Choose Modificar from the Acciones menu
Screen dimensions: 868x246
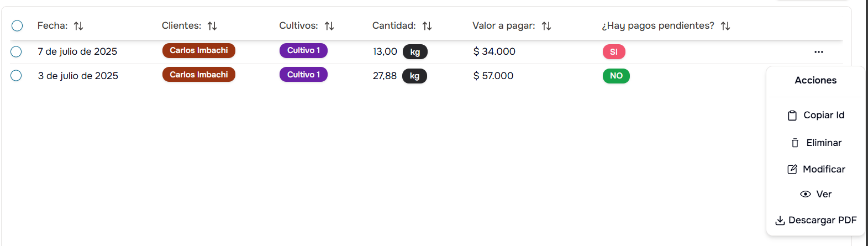816,169
